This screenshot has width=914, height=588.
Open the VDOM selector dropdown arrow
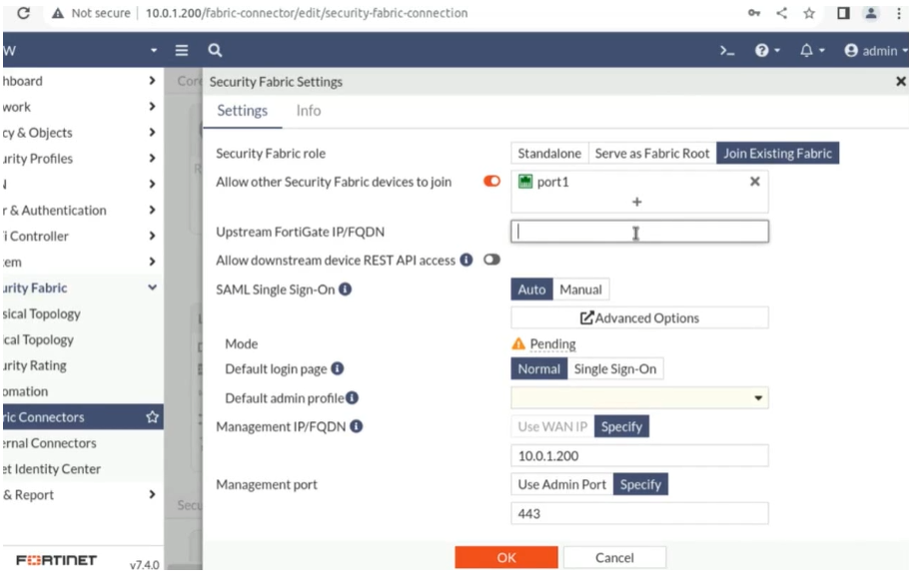(154, 50)
